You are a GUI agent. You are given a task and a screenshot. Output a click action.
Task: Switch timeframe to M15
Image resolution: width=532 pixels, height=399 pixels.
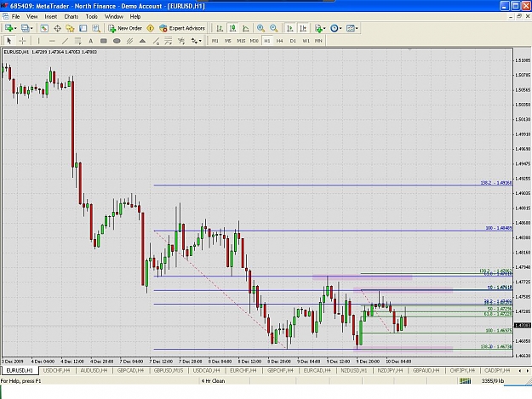241,41
